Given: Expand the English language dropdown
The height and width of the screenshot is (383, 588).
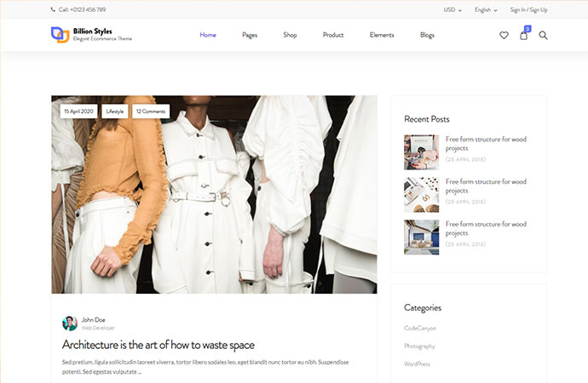Looking at the screenshot, I should pyautogui.click(x=486, y=10).
